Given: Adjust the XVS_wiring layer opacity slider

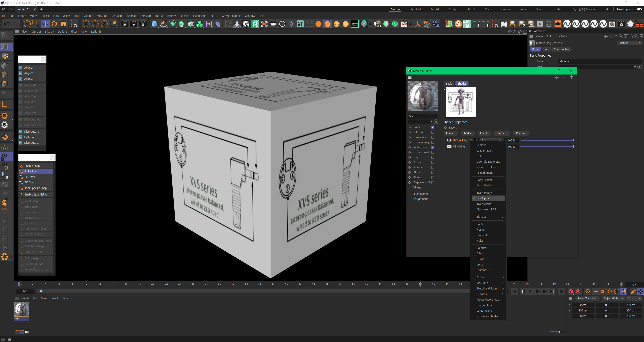Looking at the screenshot, I should point(547,147).
